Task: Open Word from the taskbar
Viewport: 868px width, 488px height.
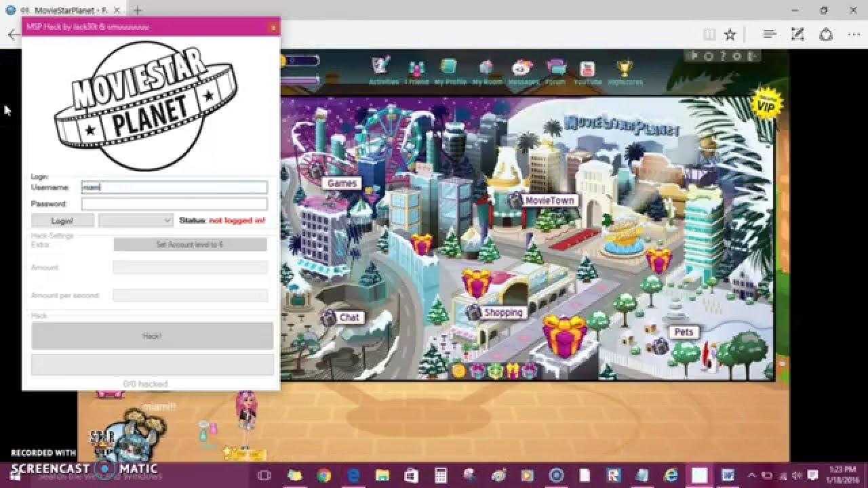Action: [727, 475]
